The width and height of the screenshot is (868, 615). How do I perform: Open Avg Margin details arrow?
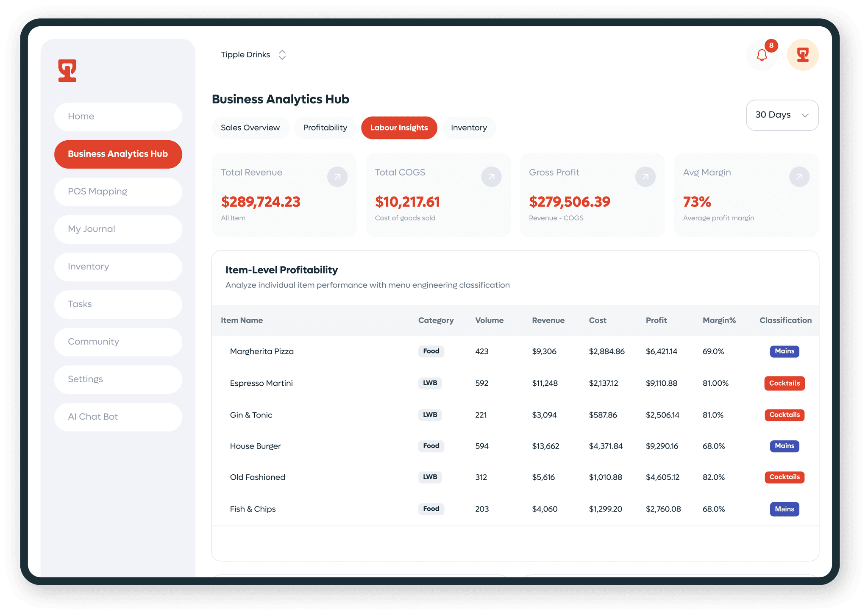click(x=799, y=177)
